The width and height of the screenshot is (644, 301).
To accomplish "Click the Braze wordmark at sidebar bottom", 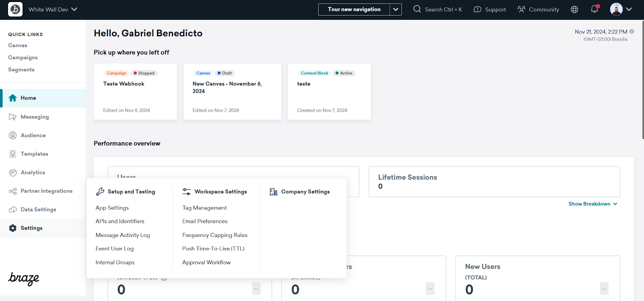I will pyautogui.click(x=24, y=278).
